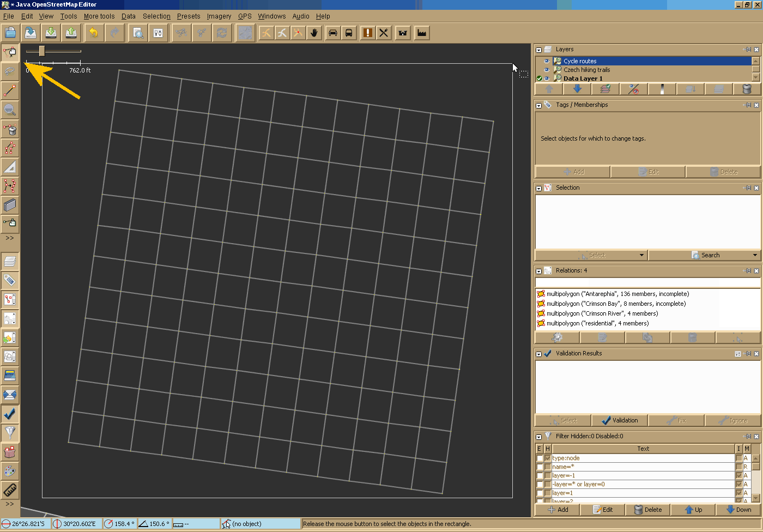Click the bus preset icon

pyautogui.click(x=349, y=33)
